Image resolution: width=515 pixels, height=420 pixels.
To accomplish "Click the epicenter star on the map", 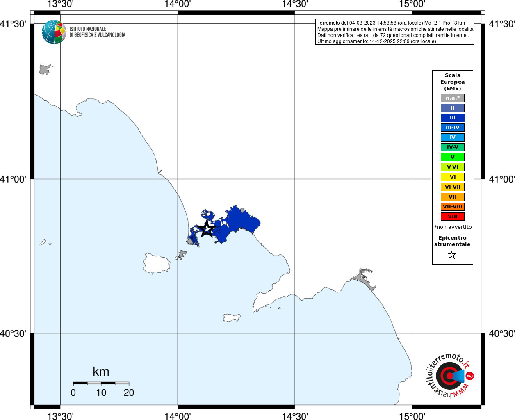I will click(x=207, y=229).
